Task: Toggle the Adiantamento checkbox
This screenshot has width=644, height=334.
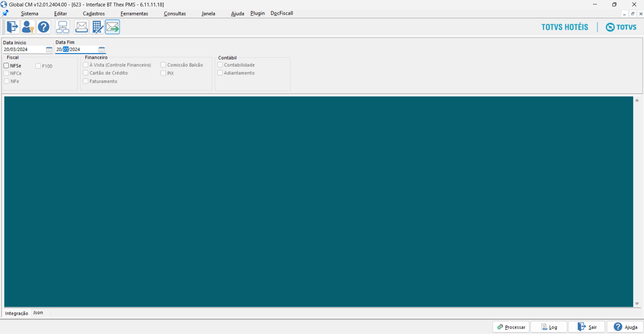Action: point(220,73)
